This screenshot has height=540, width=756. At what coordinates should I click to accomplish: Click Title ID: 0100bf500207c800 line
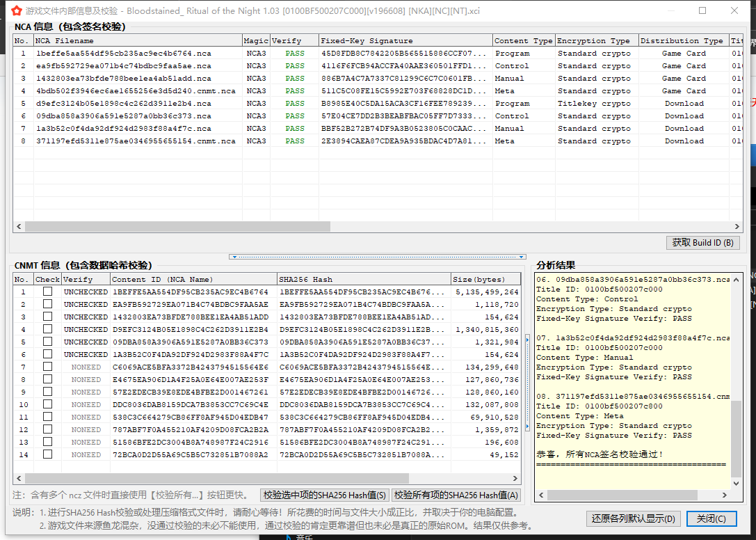point(600,406)
